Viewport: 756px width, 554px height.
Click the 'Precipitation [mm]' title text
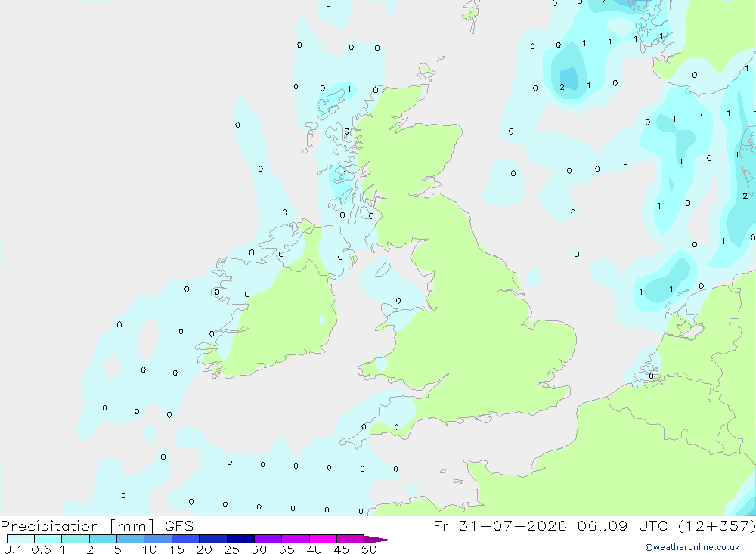click(78, 526)
